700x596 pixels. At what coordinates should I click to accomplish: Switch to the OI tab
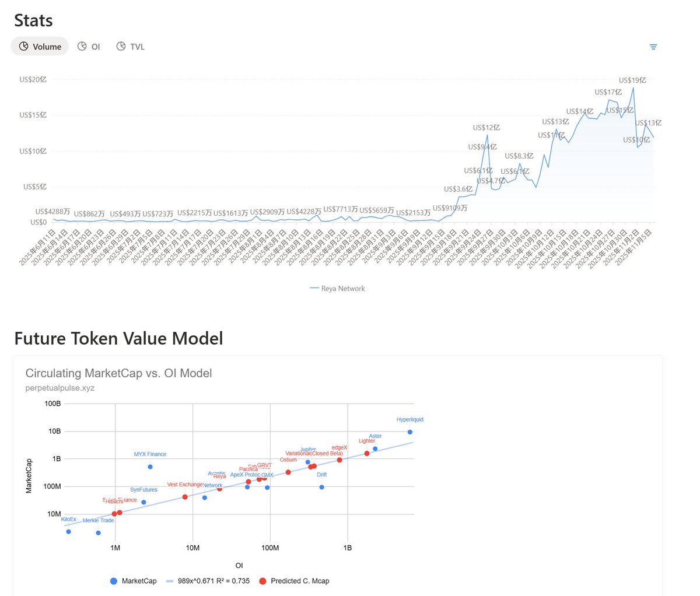pos(95,47)
